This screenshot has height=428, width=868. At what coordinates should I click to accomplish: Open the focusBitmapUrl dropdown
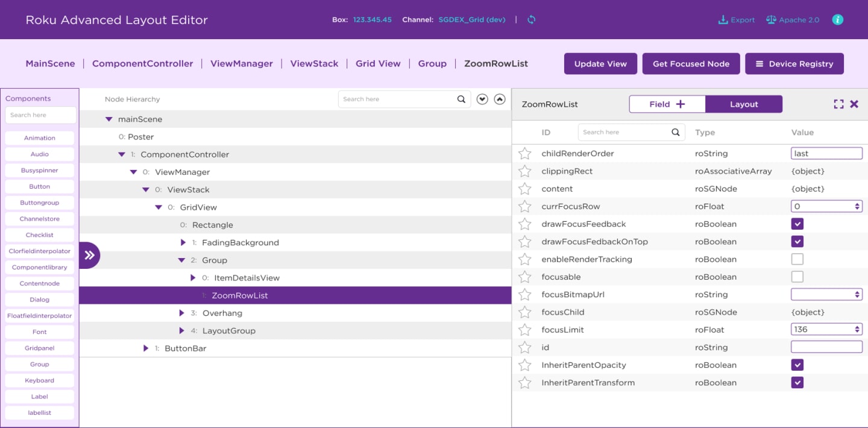coord(856,294)
